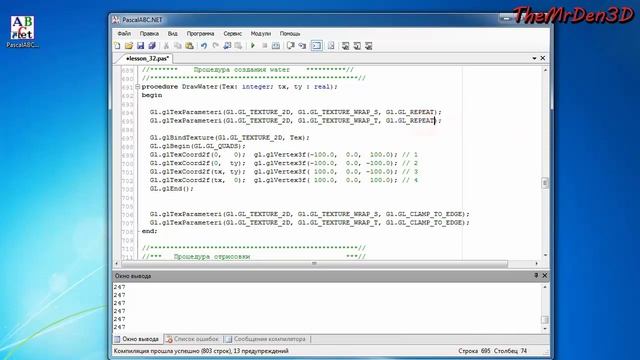Screen dimensions: 640x360
Task: Open the Модули menu
Action: pyautogui.click(x=261, y=33)
